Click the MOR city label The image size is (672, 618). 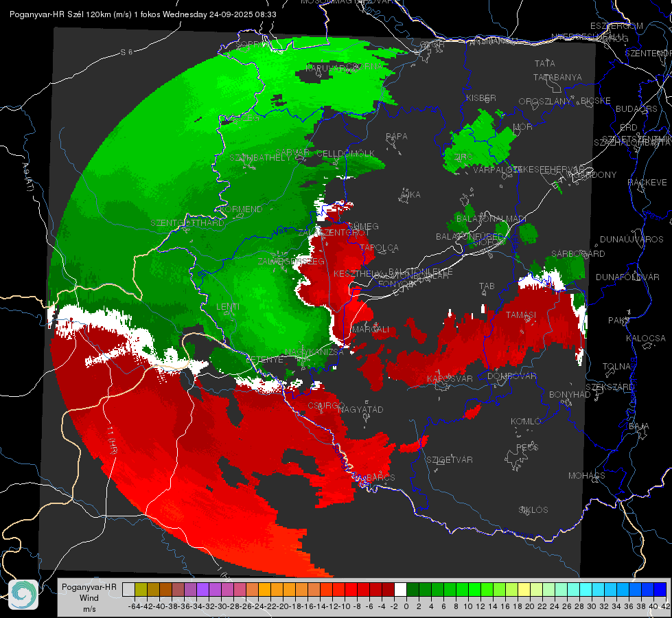pos(523,127)
